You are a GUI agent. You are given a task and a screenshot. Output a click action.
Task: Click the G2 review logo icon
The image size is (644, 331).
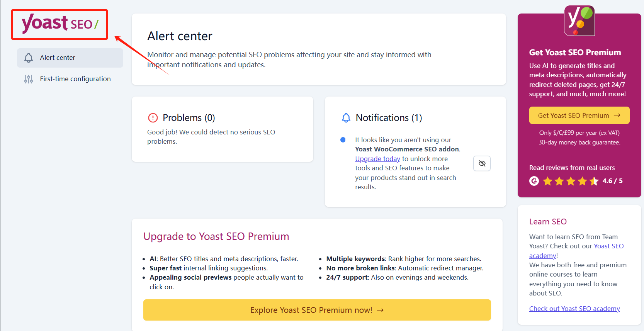click(534, 181)
